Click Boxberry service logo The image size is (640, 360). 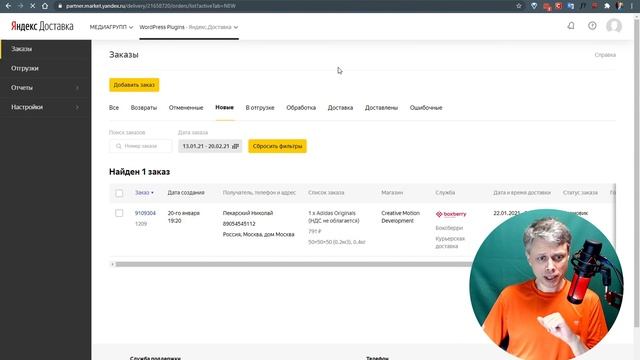tap(451, 214)
